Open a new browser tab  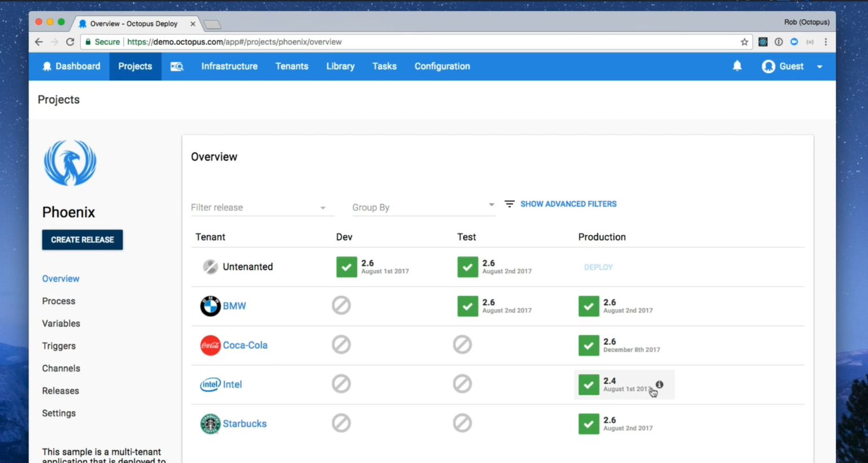pyautogui.click(x=212, y=24)
